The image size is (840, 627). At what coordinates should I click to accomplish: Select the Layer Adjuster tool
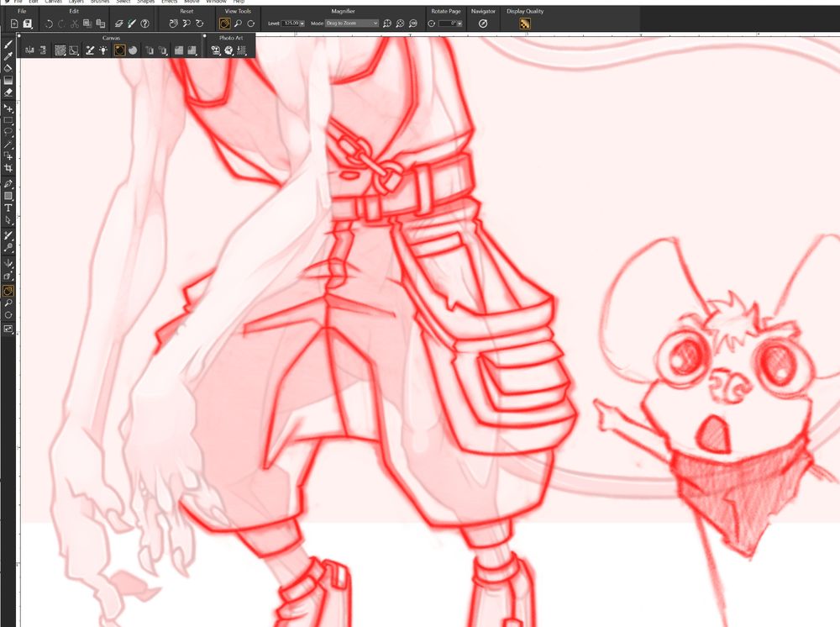click(8, 108)
